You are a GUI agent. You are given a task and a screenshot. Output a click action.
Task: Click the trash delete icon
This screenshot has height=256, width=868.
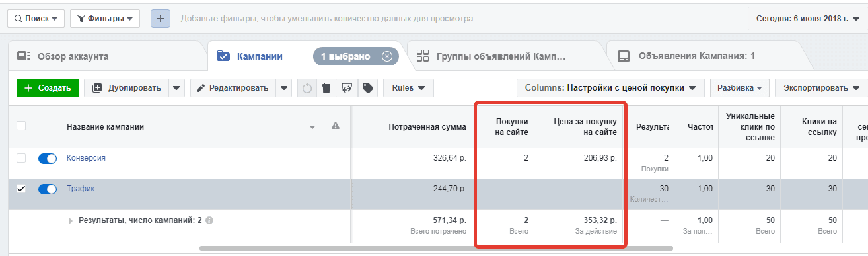pyautogui.click(x=326, y=88)
